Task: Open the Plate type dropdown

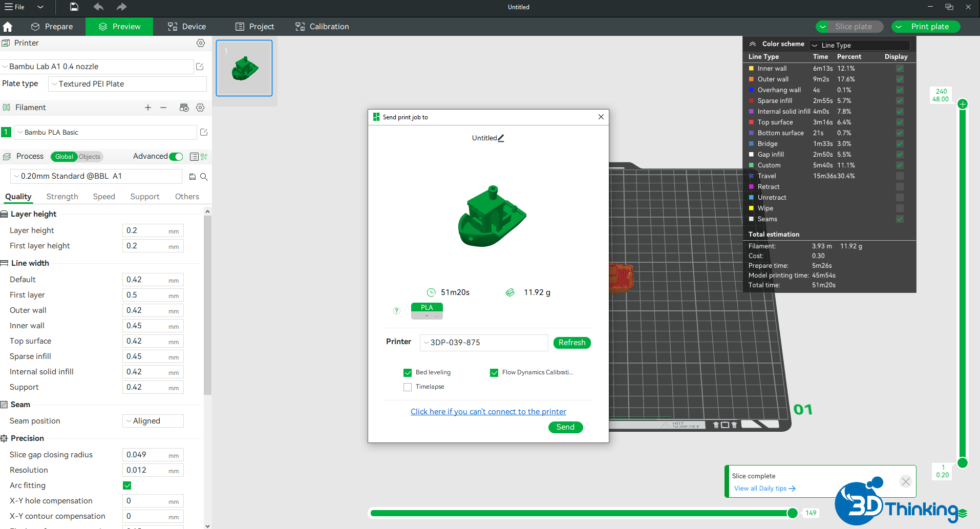Action: pos(127,84)
